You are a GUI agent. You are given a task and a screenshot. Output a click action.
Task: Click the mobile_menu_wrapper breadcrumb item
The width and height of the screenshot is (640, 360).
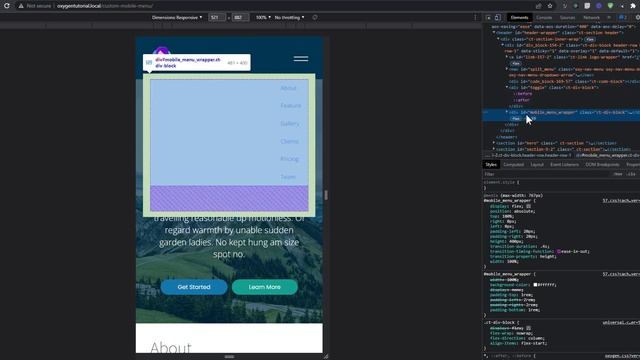click(608, 156)
